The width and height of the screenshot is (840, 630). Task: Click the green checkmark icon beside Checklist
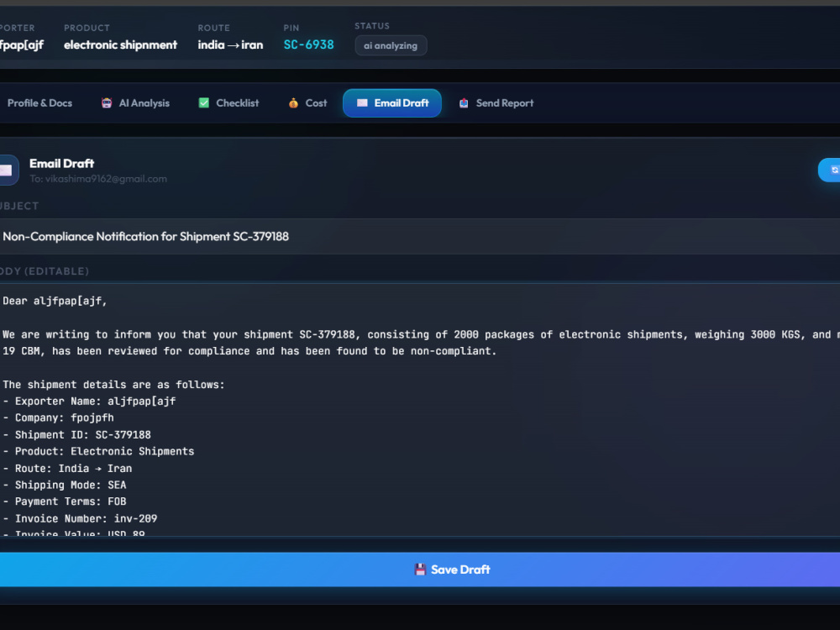click(203, 102)
